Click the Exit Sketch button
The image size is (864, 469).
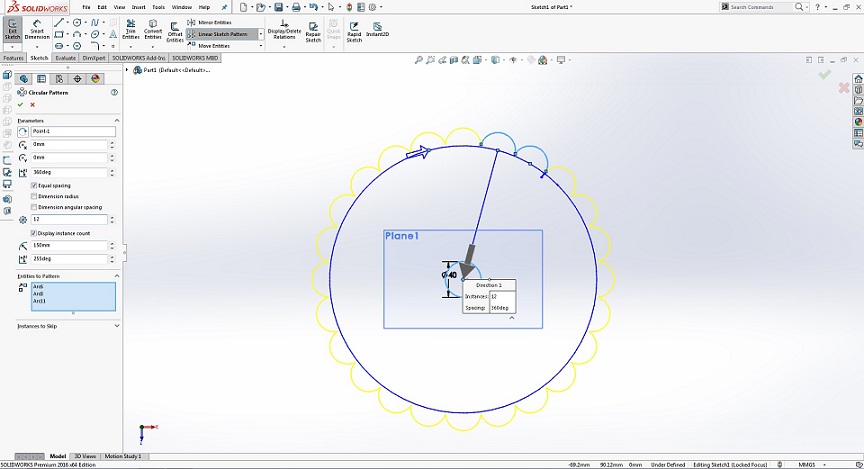pyautogui.click(x=12, y=29)
